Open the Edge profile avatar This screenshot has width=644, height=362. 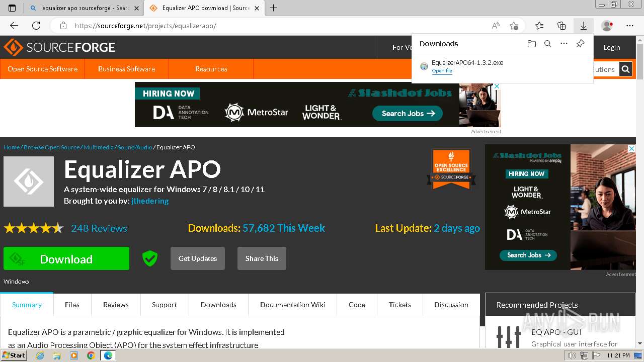(x=607, y=26)
